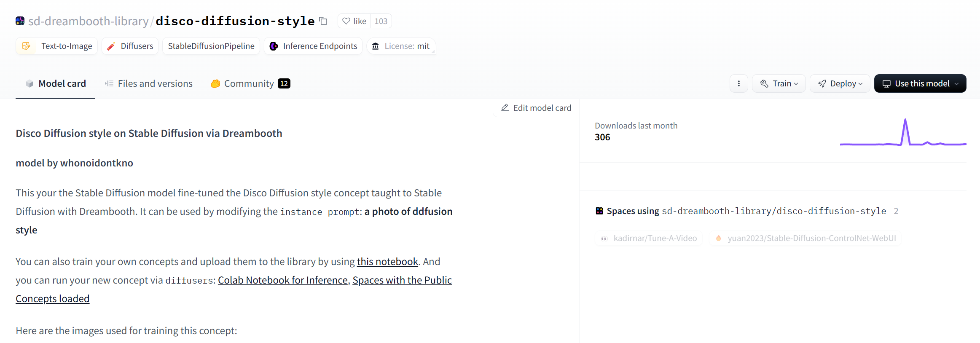Click the heart like button
The height and width of the screenshot is (343, 980).
[x=354, y=21]
